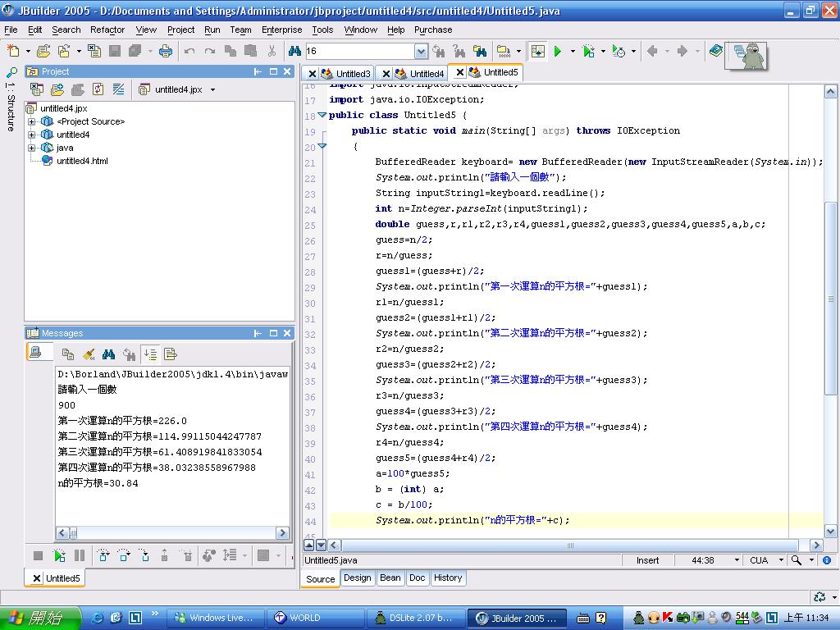This screenshot has width=840, height=630.
Task: Click the Internet Explorer quick launch icon
Action: tap(98, 618)
